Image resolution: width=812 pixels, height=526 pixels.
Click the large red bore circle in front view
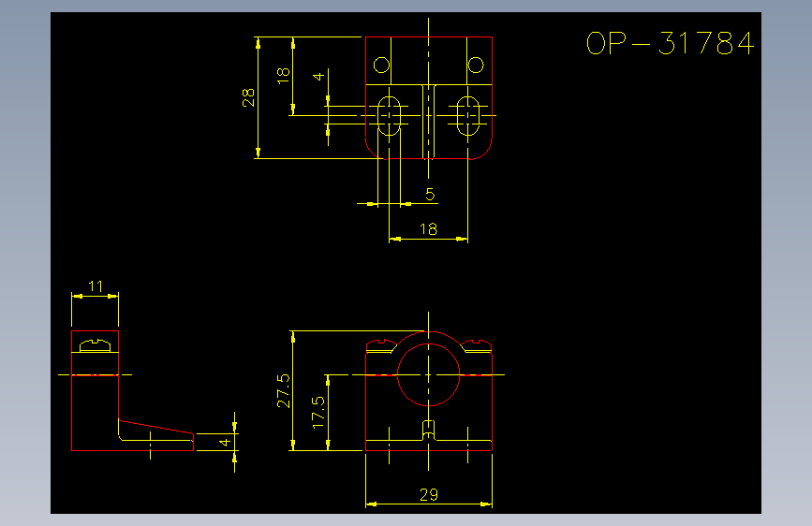(x=428, y=374)
